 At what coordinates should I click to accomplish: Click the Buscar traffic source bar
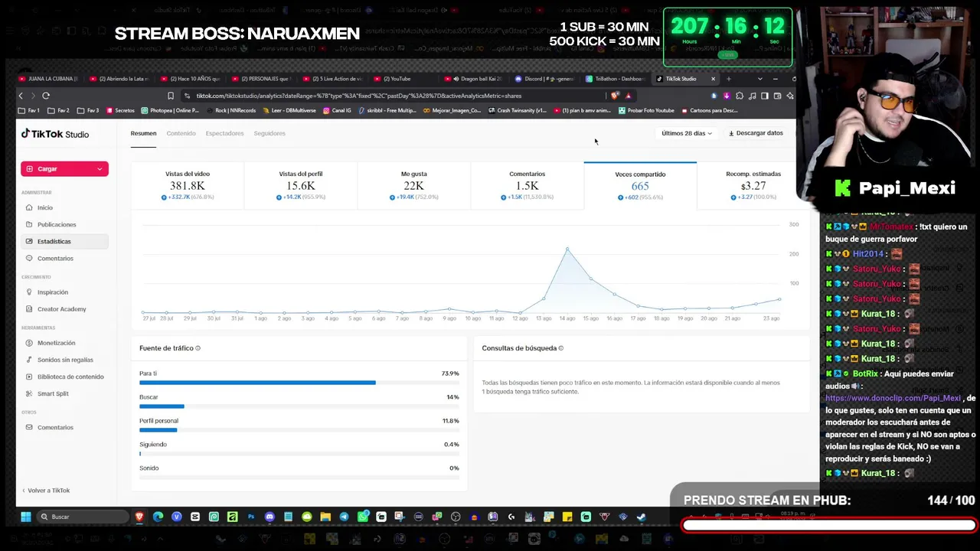coord(299,406)
